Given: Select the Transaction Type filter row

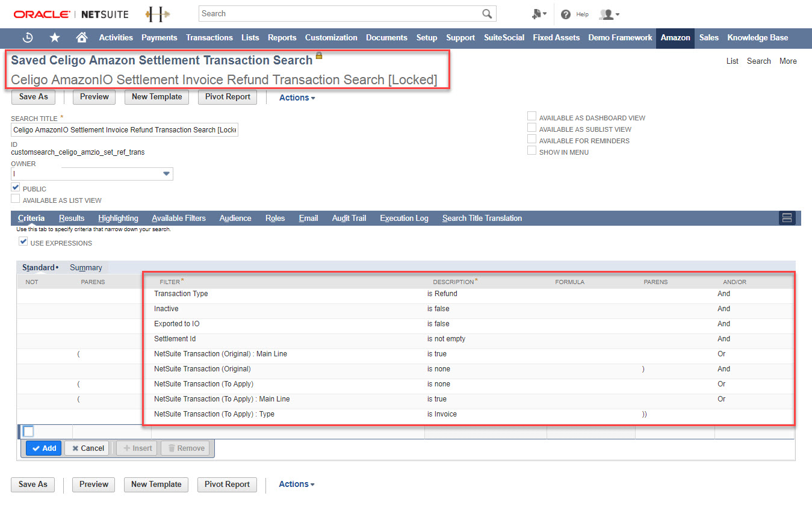Looking at the screenshot, I should point(405,294).
